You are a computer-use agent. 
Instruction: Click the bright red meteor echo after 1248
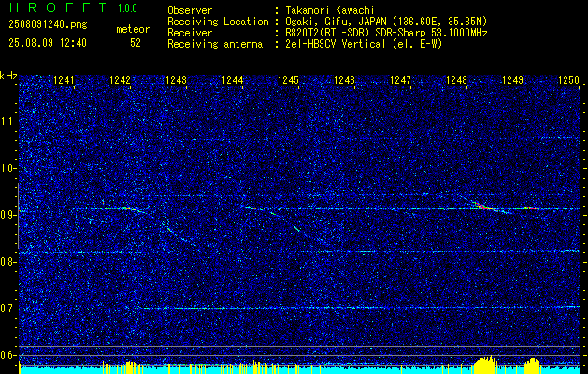486,207
